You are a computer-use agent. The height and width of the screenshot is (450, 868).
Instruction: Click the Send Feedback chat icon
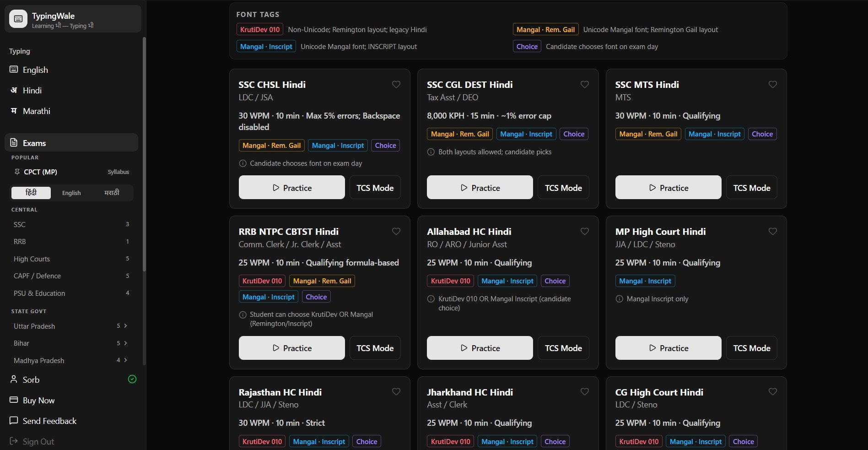(14, 421)
